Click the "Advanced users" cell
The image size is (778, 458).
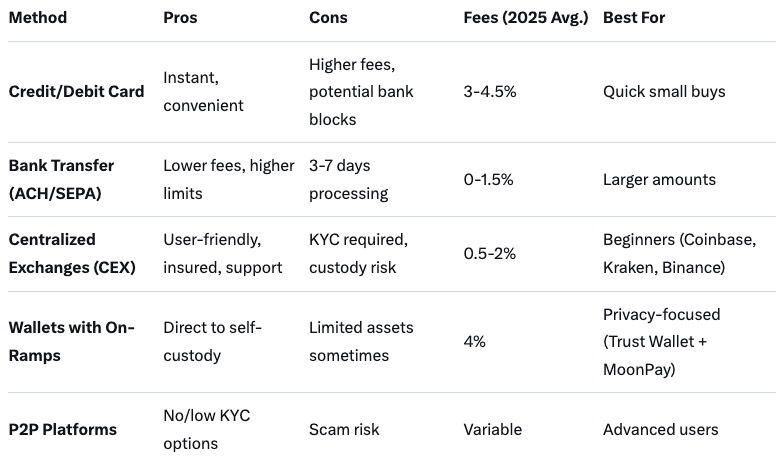click(660, 429)
